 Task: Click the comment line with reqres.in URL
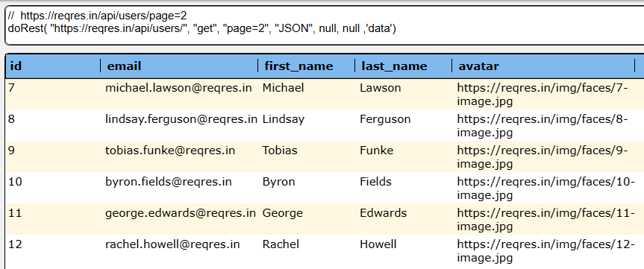click(97, 16)
